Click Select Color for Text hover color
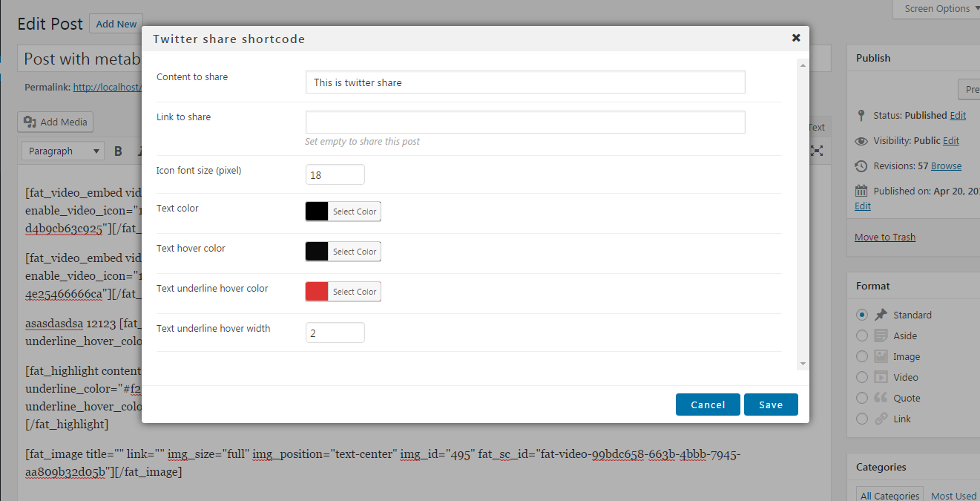The width and height of the screenshot is (980, 501). pyautogui.click(x=355, y=252)
